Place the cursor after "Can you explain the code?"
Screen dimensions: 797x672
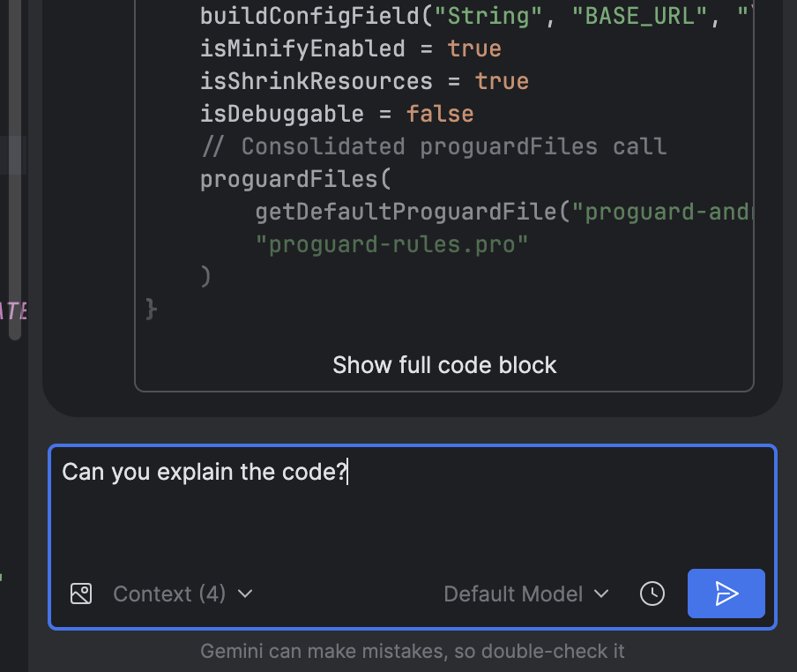(348, 472)
